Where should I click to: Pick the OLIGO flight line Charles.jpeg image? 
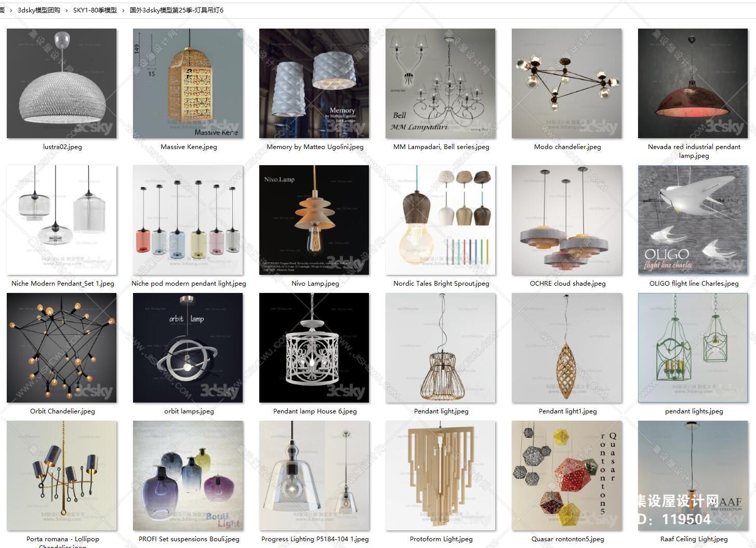[693, 220]
